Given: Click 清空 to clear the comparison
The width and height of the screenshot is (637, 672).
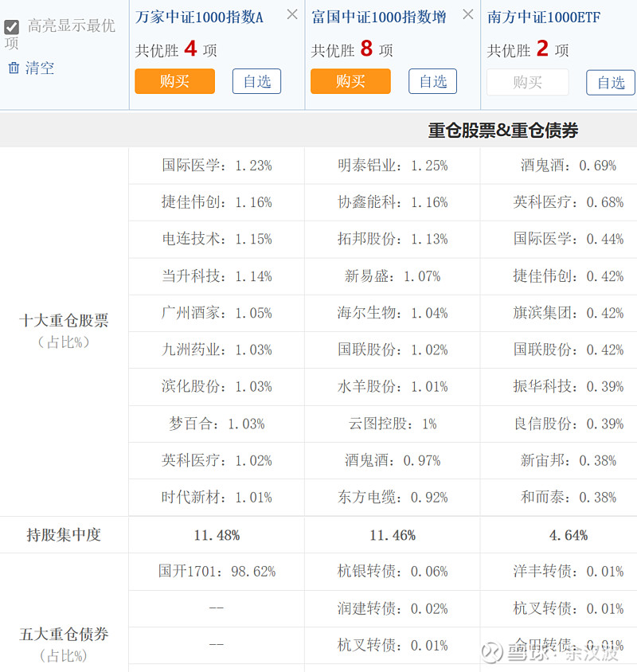Looking at the screenshot, I should click(x=40, y=68).
